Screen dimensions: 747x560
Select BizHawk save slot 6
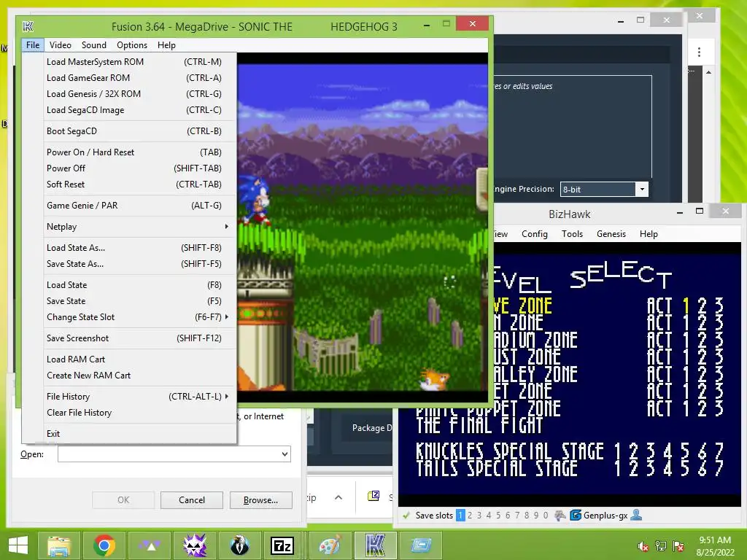pos(508,516)
